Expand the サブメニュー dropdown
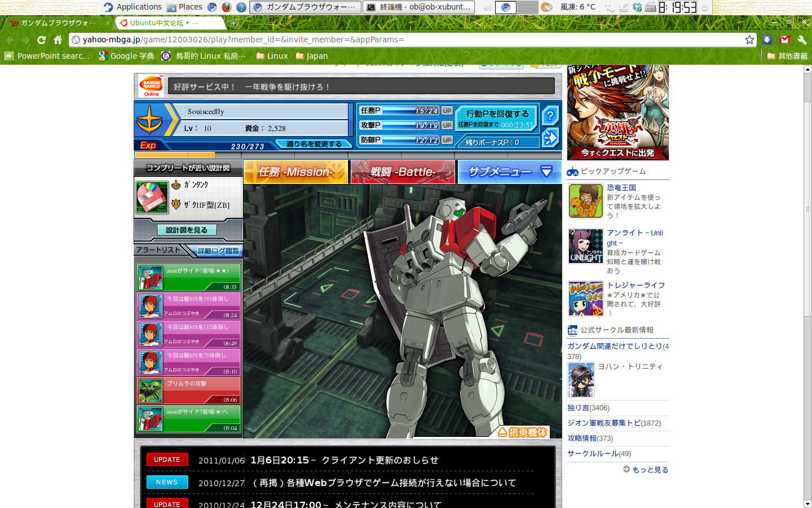The image size is (812, 508). pyautogui.click(x=510, y=172)
